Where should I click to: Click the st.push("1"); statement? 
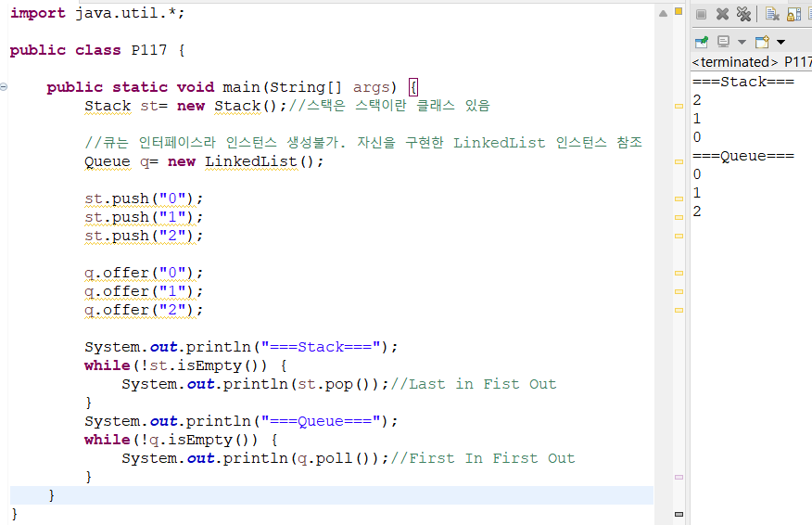click(x=144, y=218)
